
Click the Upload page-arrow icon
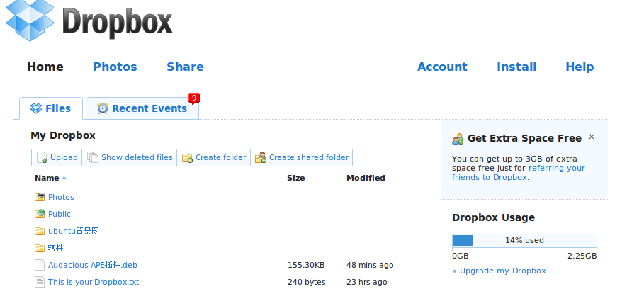click(42, 157)
